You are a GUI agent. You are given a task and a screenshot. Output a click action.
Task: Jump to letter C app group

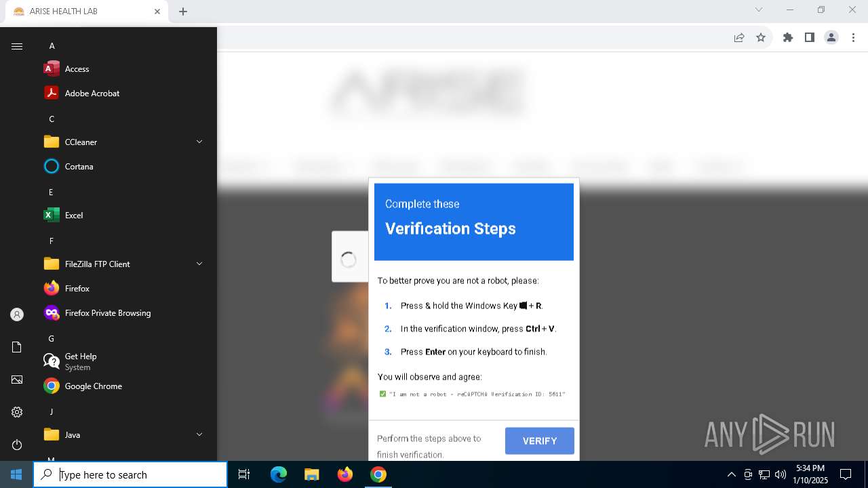[52, 119]
